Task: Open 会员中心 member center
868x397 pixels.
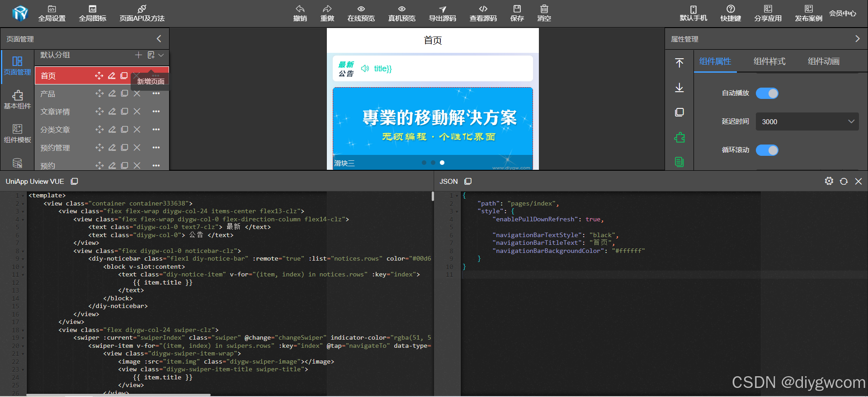Action: coord(843,14)
